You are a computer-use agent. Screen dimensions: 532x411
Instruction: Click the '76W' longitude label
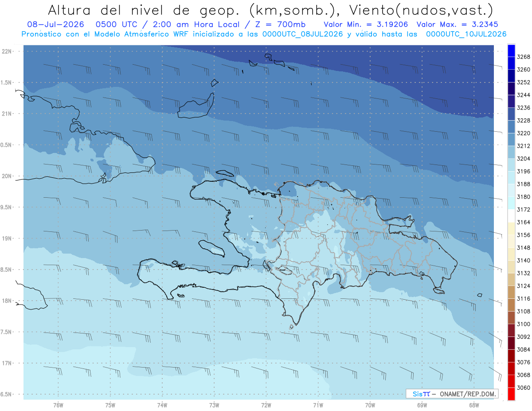pyautogui.click(x=58, y=405)
